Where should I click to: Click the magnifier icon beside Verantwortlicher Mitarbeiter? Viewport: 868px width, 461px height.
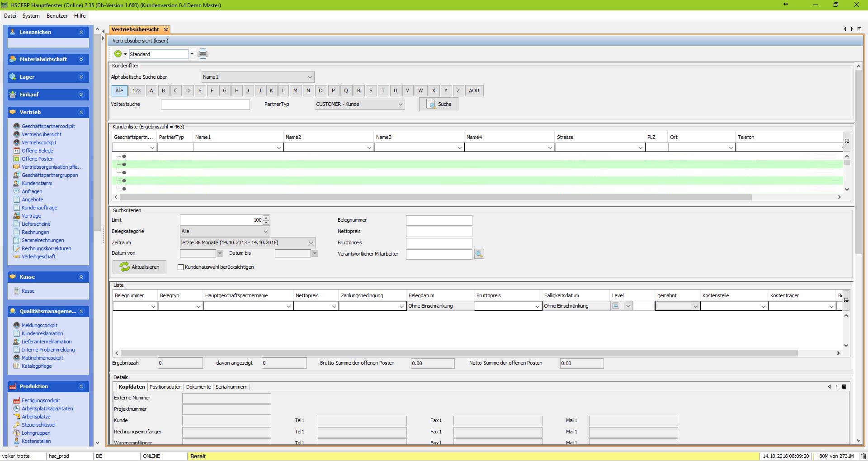[x=479, y=254]
